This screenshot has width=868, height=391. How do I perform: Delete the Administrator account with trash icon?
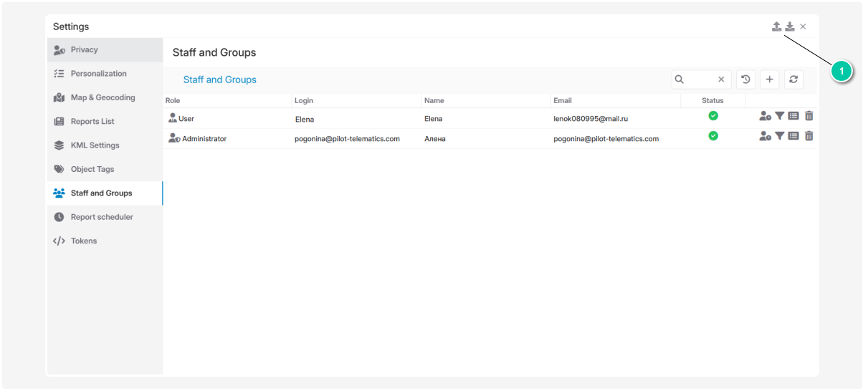click(x=809, y=136)
